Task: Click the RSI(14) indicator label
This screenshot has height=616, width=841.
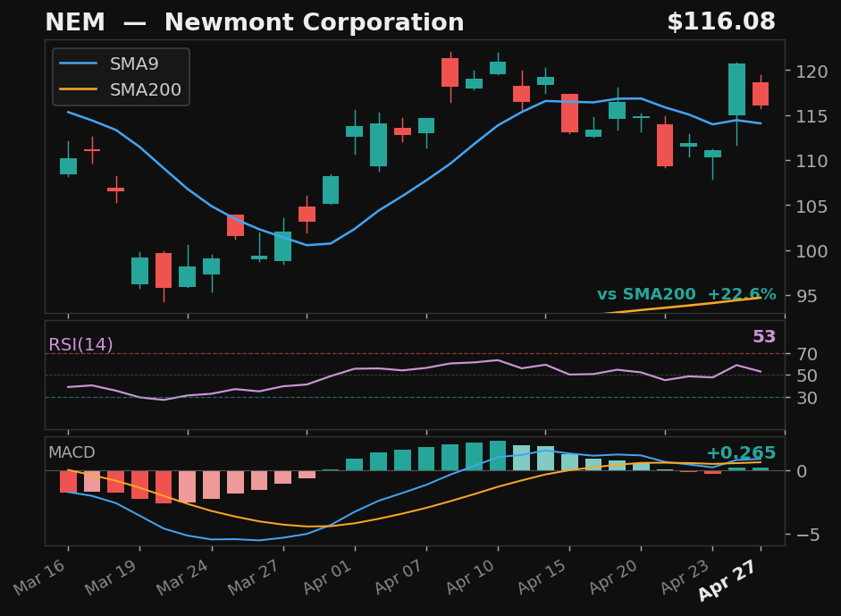Action: (x=80, y=342)
